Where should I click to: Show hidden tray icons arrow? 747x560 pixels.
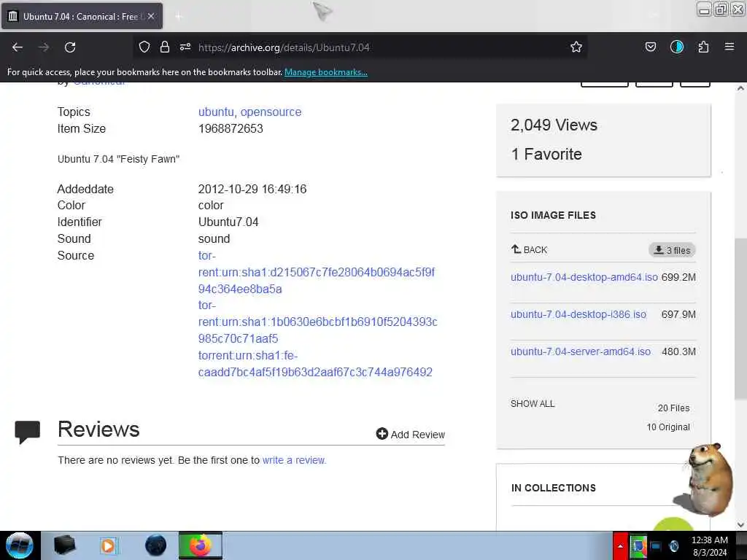point(620,546)
